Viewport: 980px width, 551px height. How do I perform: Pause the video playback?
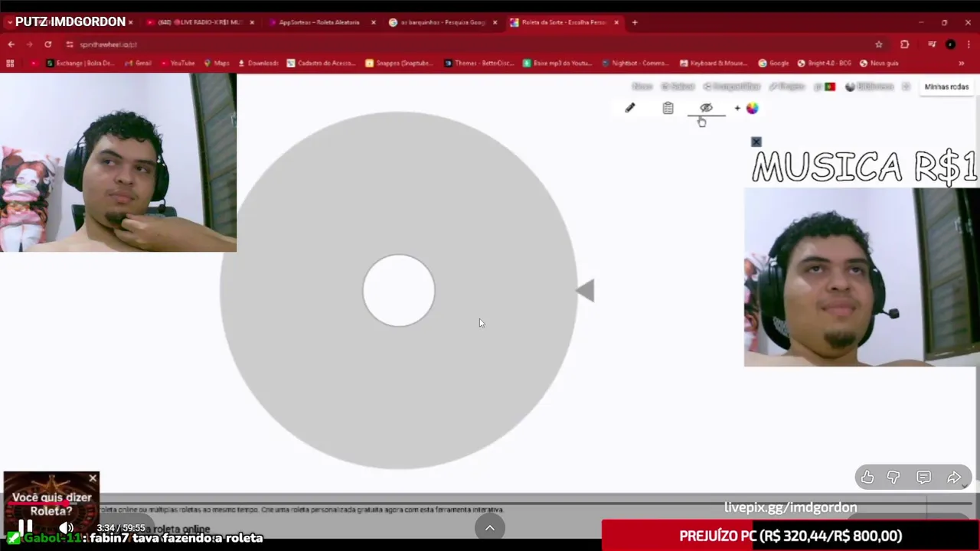click(25, 527)
